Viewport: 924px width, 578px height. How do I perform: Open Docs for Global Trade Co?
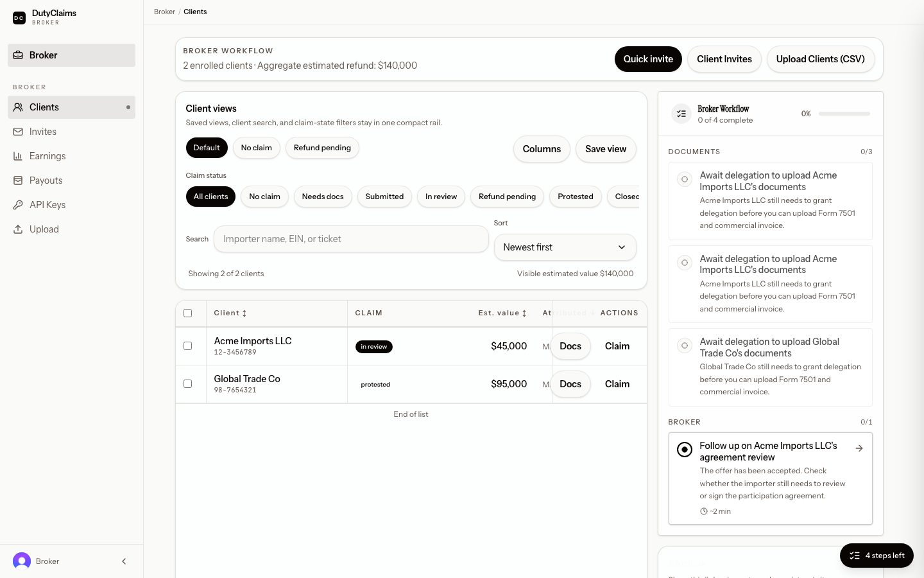[570, 384]
